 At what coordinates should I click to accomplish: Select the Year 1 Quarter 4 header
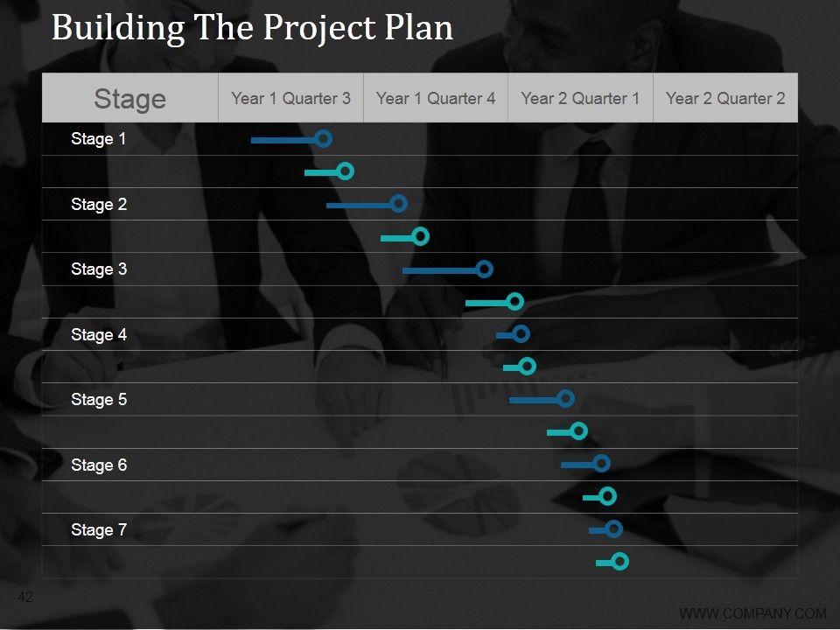435,98
